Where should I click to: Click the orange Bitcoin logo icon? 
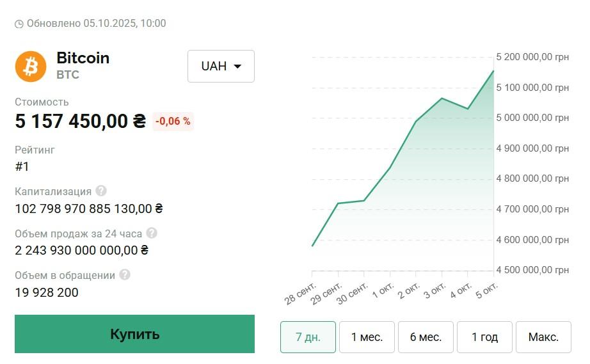(x=31, y=66)
